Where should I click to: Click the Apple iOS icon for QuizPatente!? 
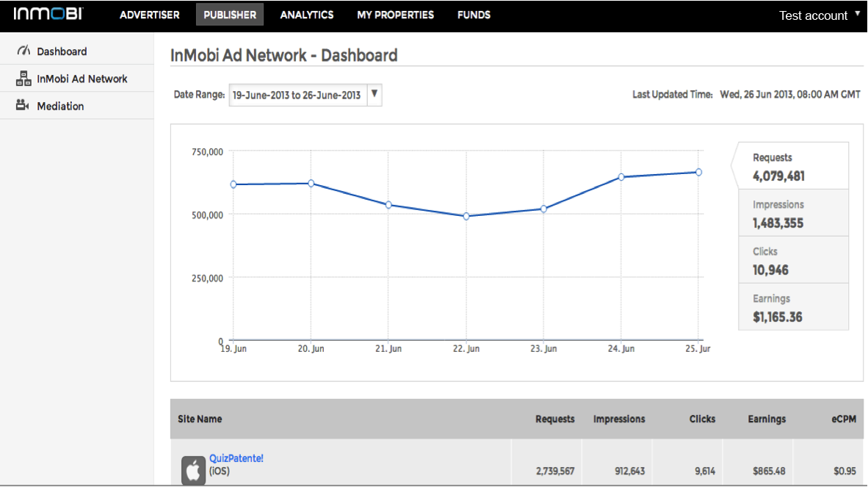point(193,470)
